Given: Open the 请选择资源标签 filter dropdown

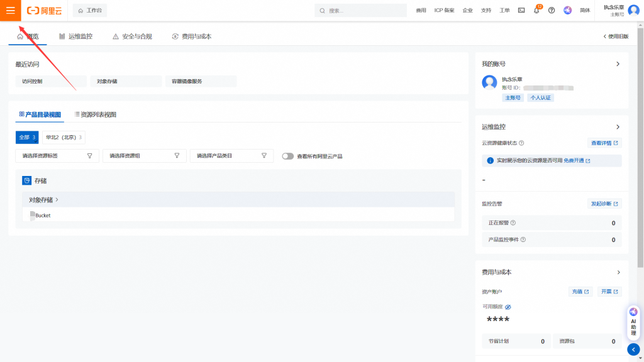Looking at the screenshot, I should [x=57, y=156].
